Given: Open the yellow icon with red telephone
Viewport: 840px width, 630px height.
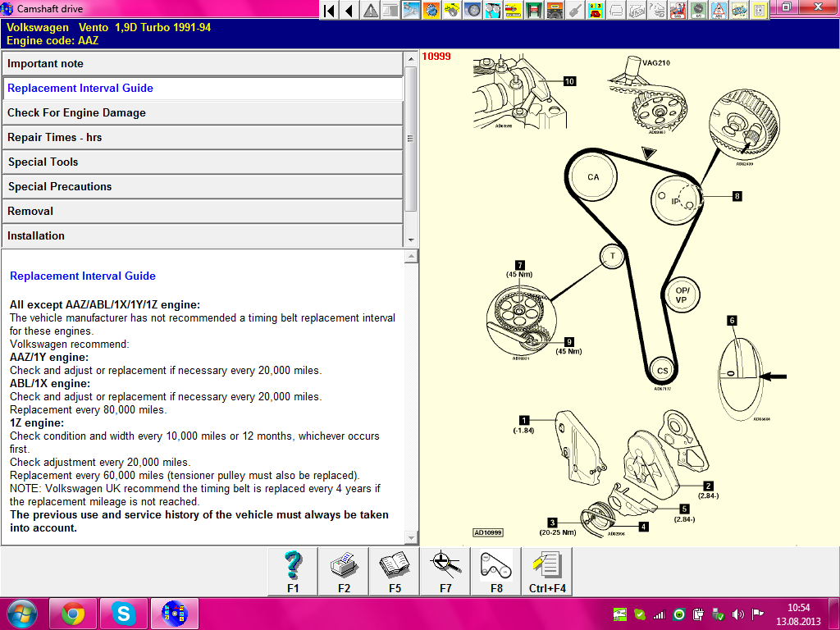Looking at the screenshot, I should (x=596, y=10).
